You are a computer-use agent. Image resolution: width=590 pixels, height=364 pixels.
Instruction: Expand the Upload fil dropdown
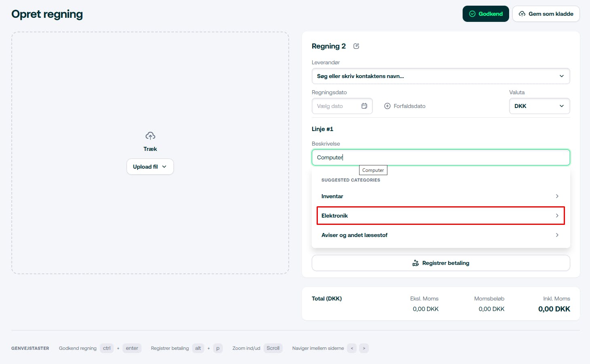pyautogui.click(x=150, y=167)
